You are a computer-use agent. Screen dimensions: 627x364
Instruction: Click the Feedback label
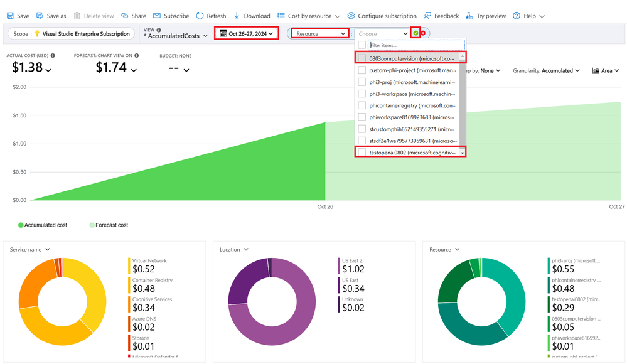(447, 16)
